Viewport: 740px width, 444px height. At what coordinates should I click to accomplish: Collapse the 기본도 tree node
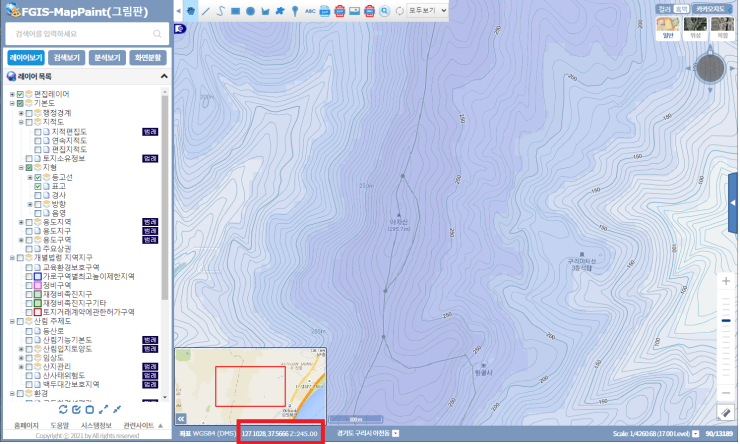[x=12, y=103]
